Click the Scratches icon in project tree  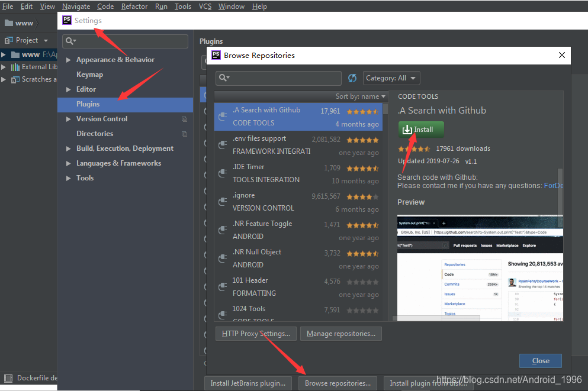(x=15, y=79)
